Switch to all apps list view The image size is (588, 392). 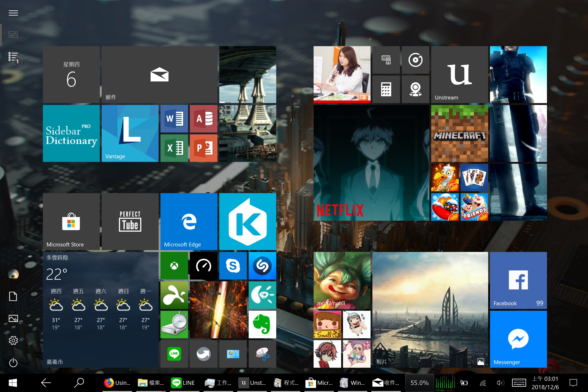13,57
